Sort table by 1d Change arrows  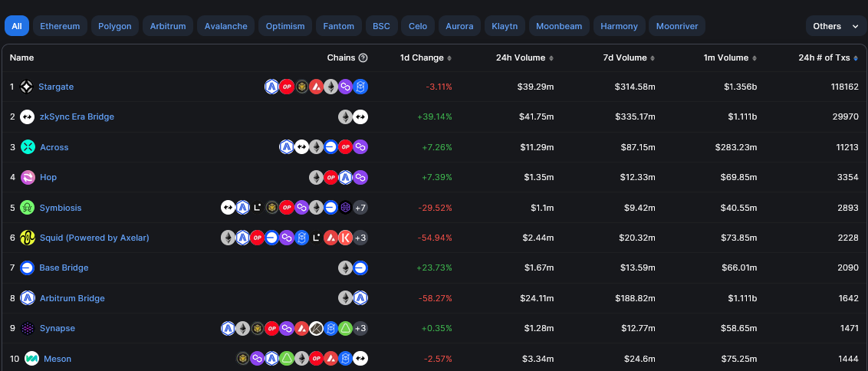pyautogui.click(x=449, y=58)
